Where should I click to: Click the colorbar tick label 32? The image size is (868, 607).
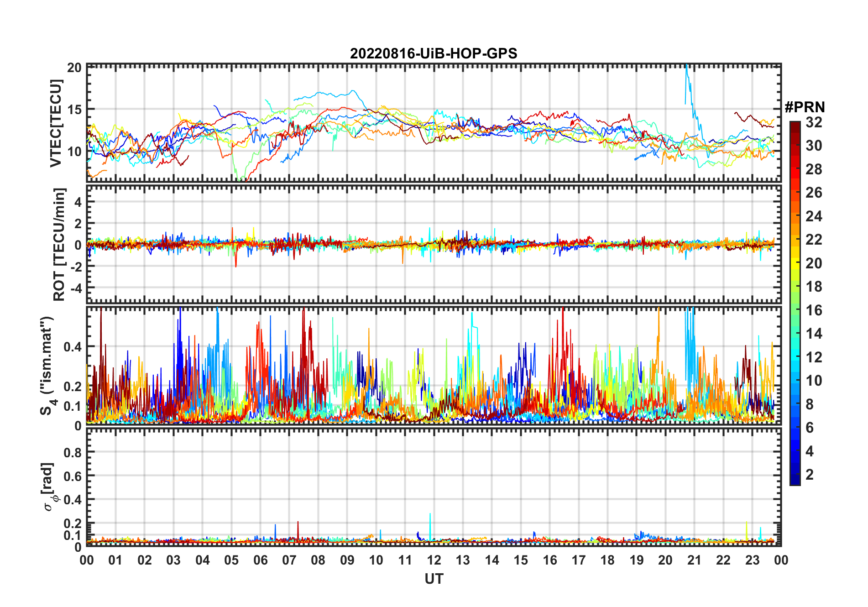click(x=814, y=122)
